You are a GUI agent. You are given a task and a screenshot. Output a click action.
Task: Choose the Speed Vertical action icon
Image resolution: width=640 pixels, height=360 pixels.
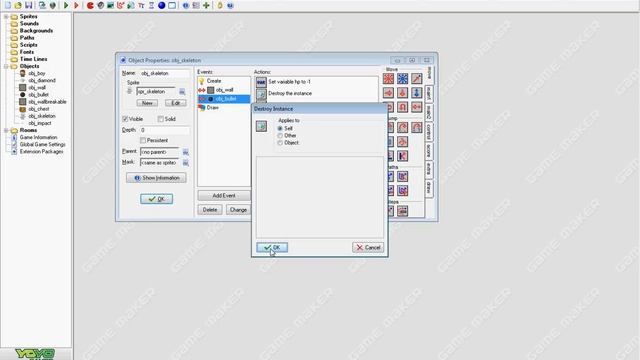tap(402, 93)
